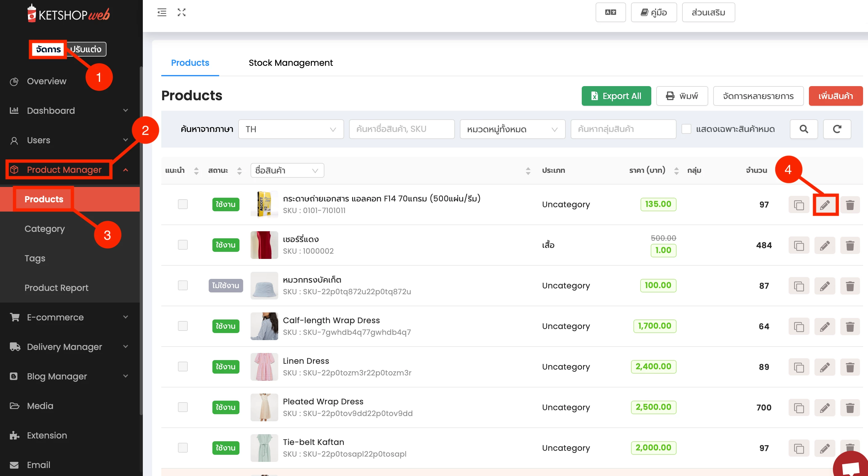Viewport: 868px width, 476px height.
Task: Edit the Linen Dress product
Action: (x=825, y=367)
